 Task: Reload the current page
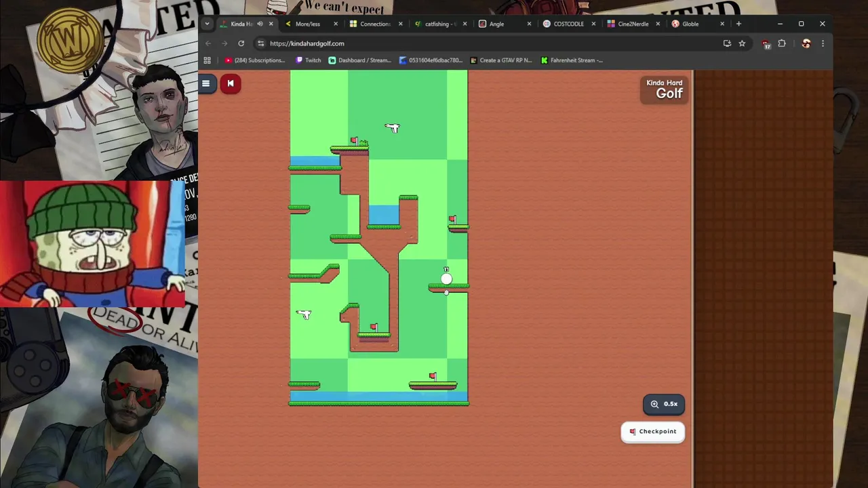[241, 43]
